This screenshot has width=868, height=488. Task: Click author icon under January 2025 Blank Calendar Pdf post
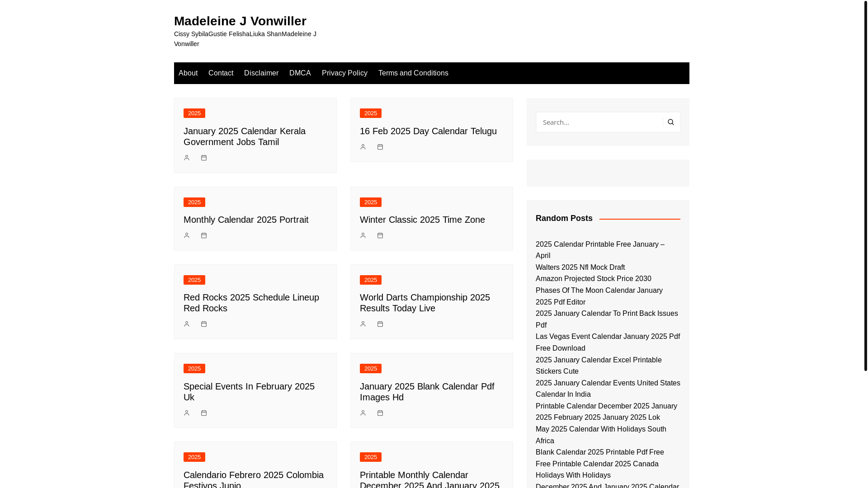coord(363,413)
